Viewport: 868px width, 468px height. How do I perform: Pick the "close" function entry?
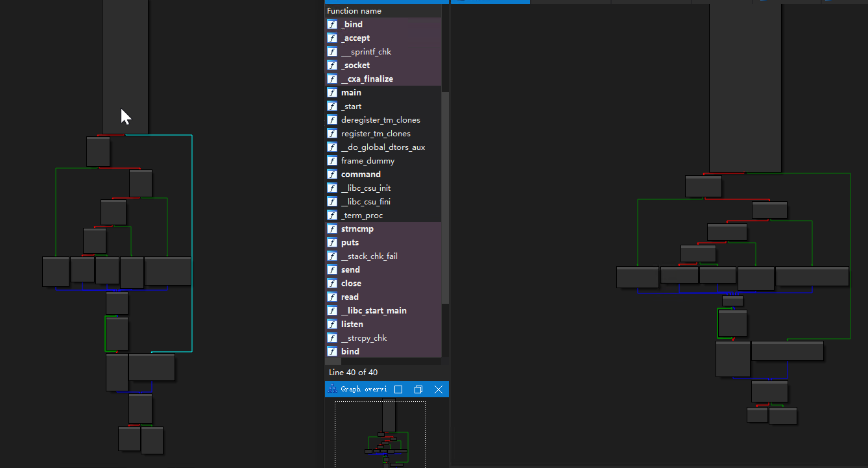(x=383, y=284)
